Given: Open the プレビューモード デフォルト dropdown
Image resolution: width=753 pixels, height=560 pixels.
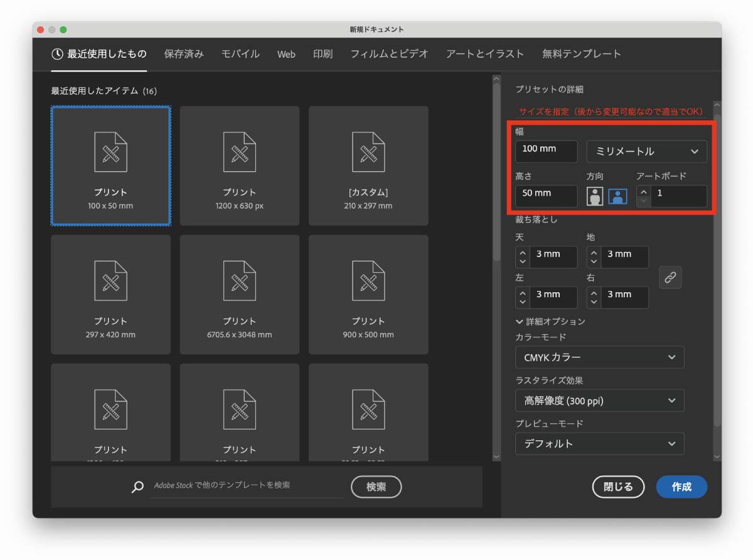Looking at the screenshot, I should [599, 443].
